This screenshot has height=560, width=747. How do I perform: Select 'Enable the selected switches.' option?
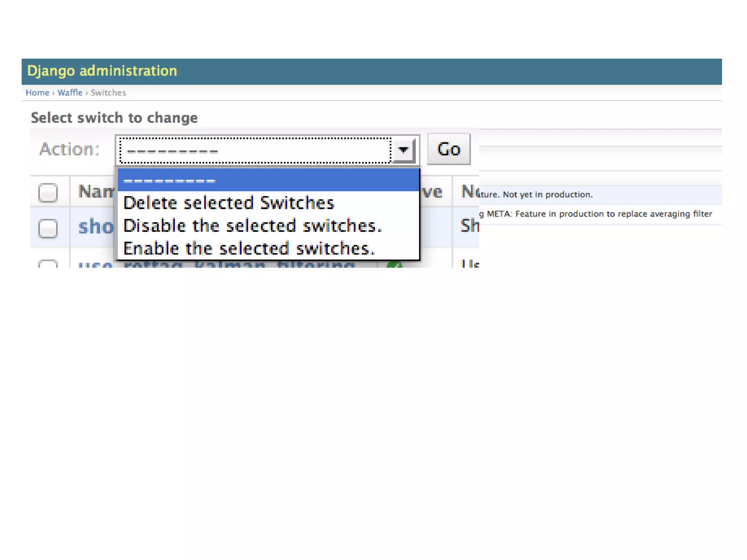[x=249, y=249]
